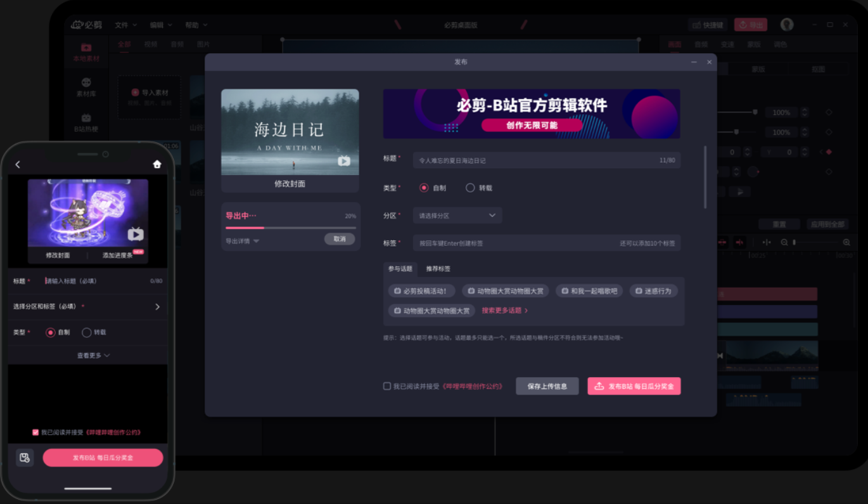Viewport: 868px width, 504px height.
Task: Open the 帮助 menu
Action: 196,25
